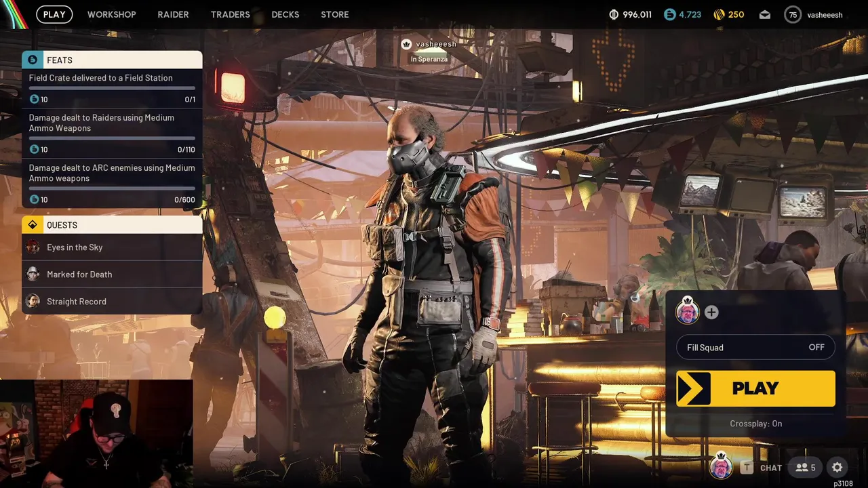Select feat Damage dealt to ARC enemies

click(112, 183)
